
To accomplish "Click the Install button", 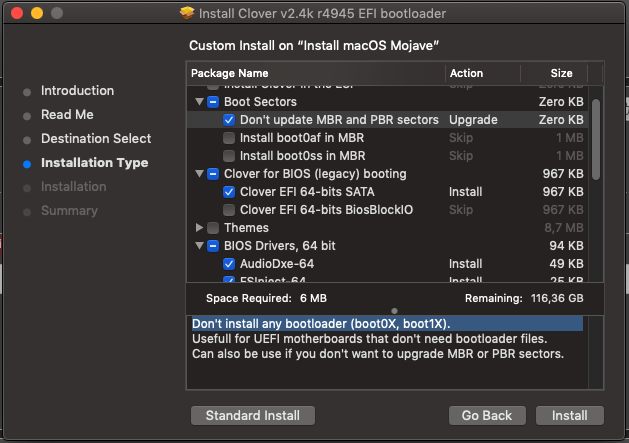I will click(570, 415).
